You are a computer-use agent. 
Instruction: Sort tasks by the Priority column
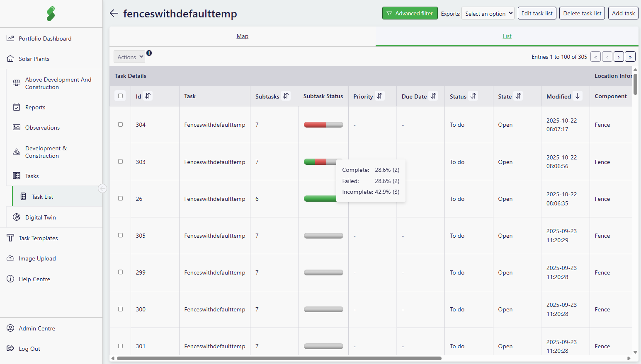(x=379, y=96)
